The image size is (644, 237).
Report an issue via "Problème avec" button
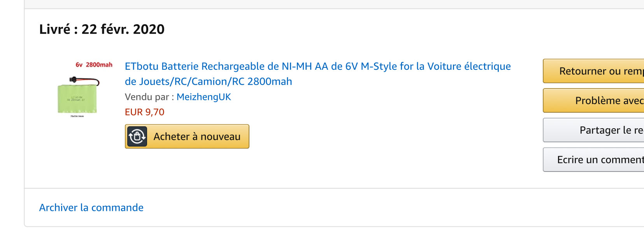[x=593, y=101]
